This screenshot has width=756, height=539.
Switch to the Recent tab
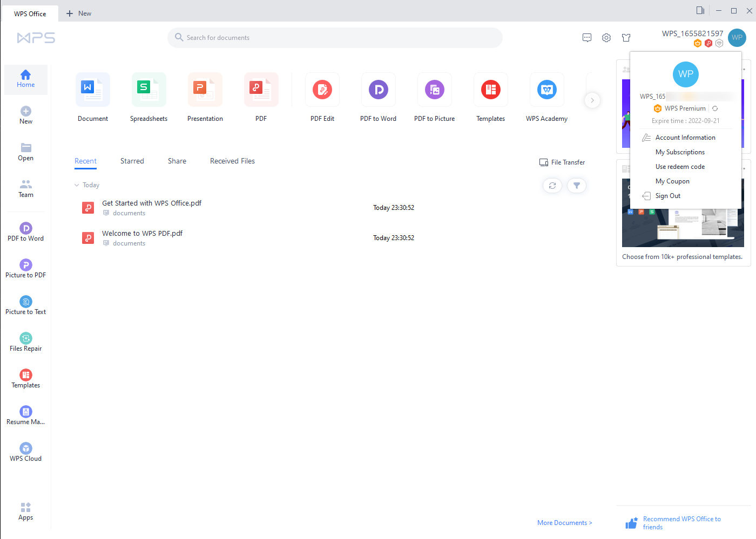(85, 161)
